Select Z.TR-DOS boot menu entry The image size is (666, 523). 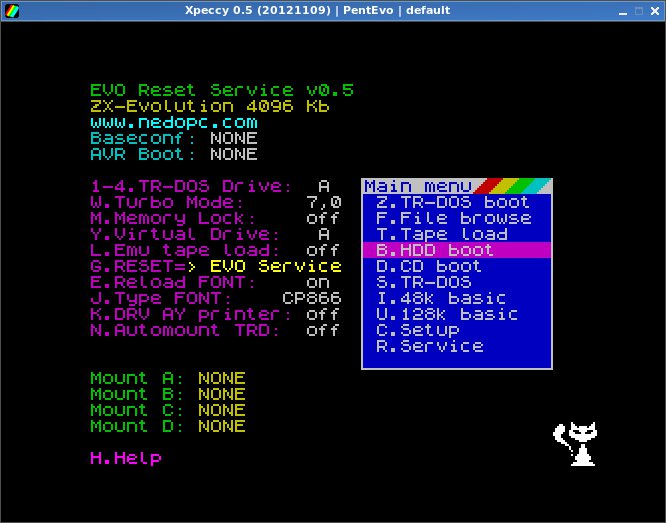point(452,202)
